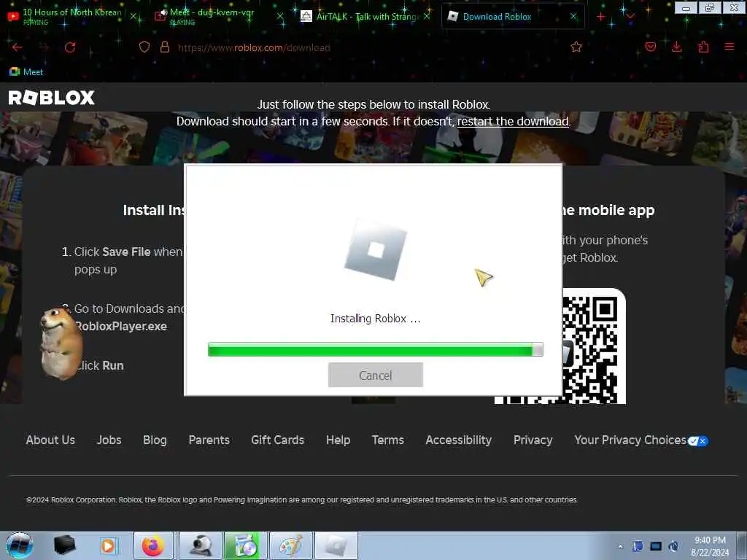The height and width of the screenshot is (560, 747).
Task: Click the system tray monitor icon
Action: tap(656, 546)
